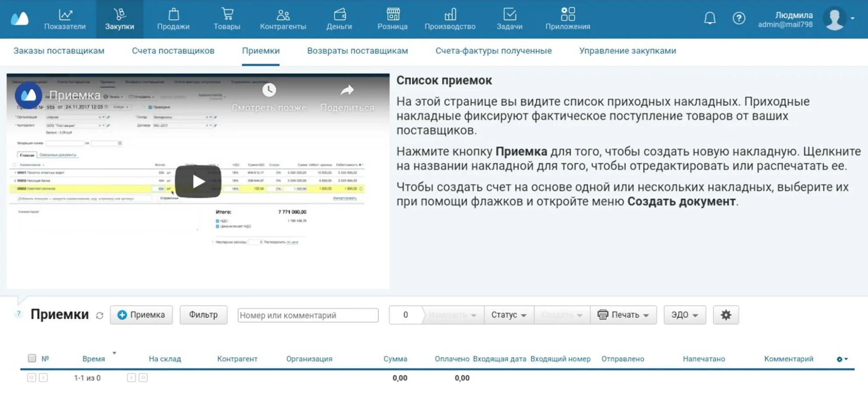This screenshot has height=394, width=868.
Task: Open the notifications bell icon
Action: click(710, 18)
